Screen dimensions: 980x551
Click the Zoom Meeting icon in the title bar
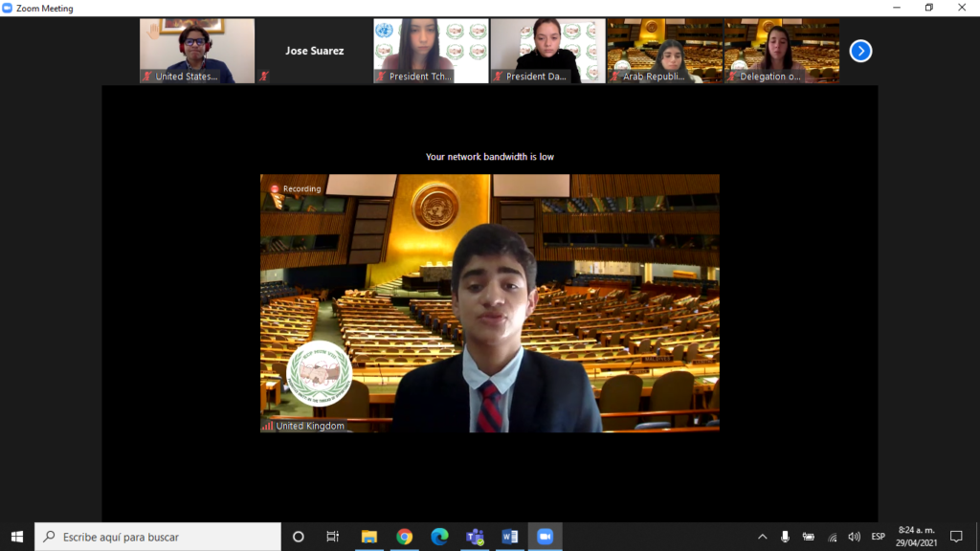10,8
